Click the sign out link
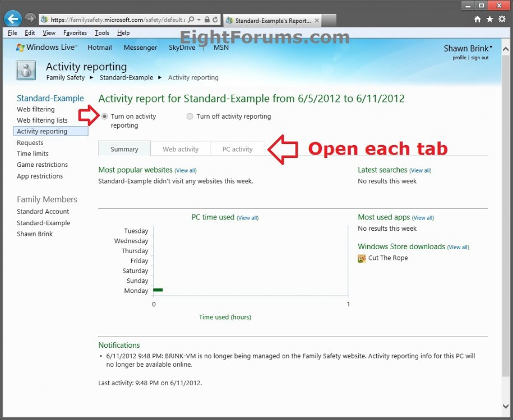Image resolution: width=513 pixels, height=420 pixels. [x=479, y=58]
